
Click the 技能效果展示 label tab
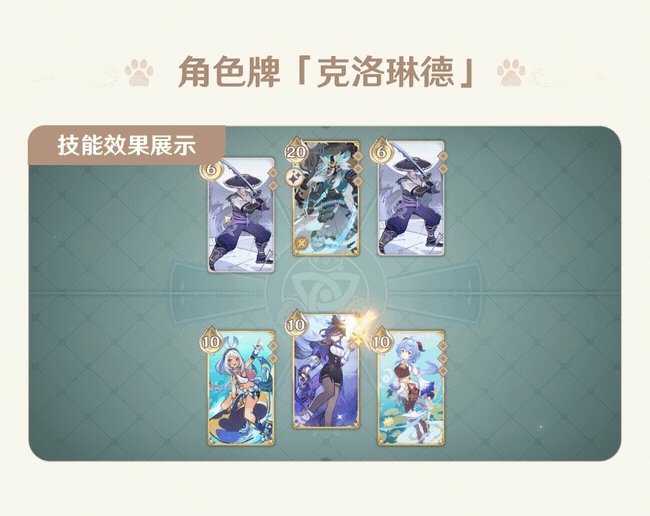127,145
